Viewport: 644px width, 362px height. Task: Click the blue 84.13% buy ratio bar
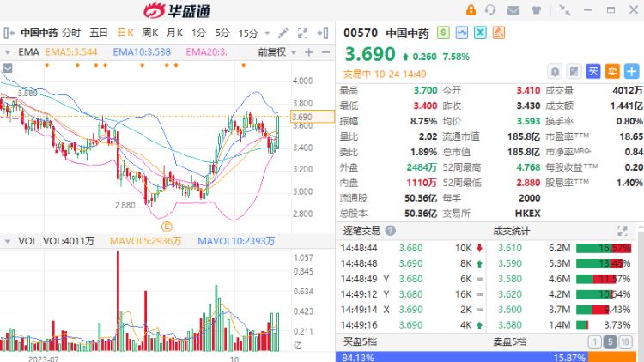462,357
